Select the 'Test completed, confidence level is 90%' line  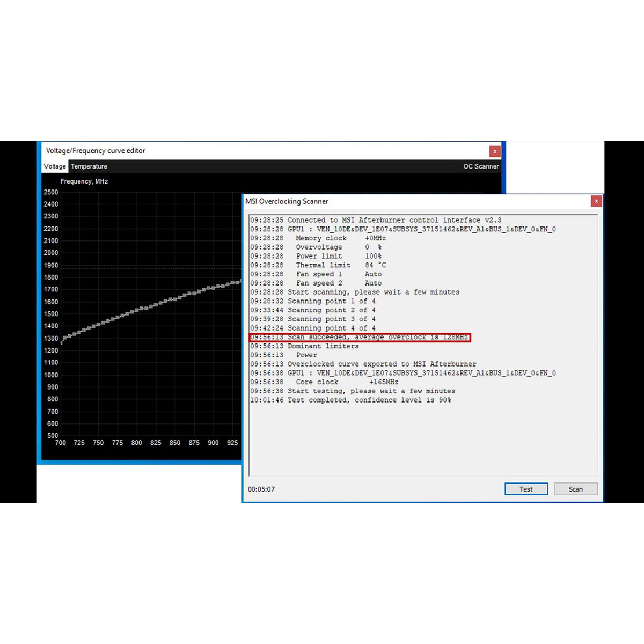point(350,400)
